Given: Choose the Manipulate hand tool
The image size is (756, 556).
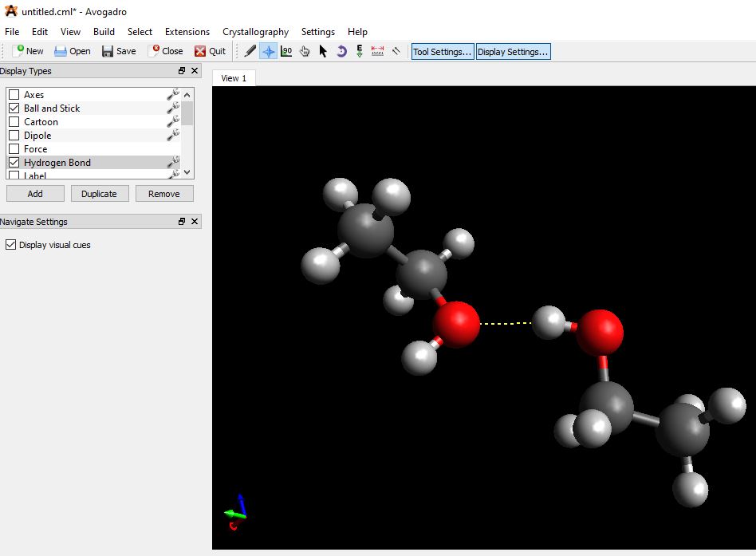Looking at the screenshot, I should tap(305, 51).
